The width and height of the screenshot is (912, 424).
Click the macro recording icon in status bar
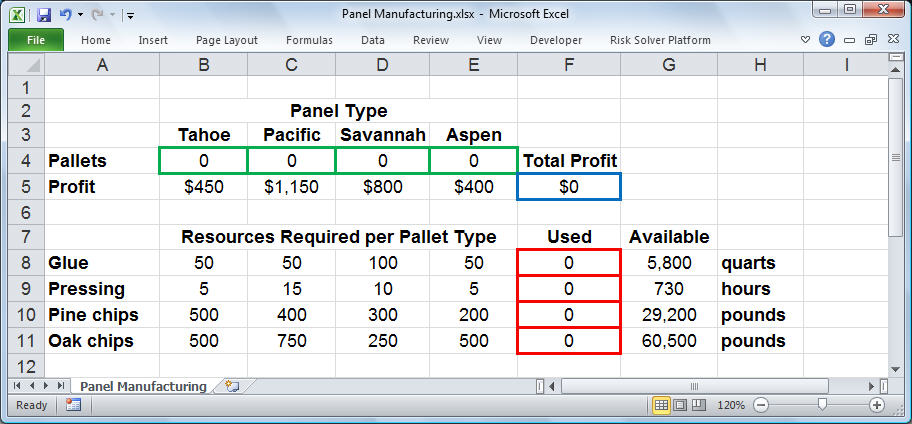pyautogui.click(x=73, y=405)
